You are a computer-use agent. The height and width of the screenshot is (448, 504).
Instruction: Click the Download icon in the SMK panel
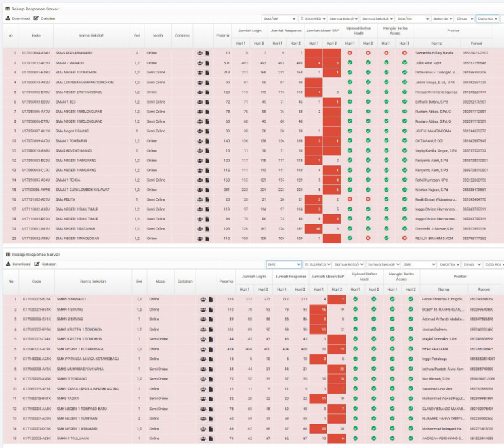tap(9, 264)
